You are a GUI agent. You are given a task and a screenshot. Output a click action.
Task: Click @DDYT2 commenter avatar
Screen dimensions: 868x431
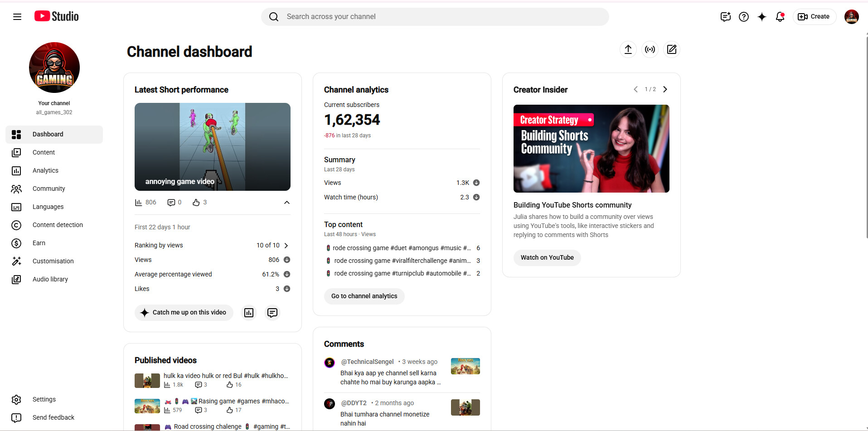(330, 404)
